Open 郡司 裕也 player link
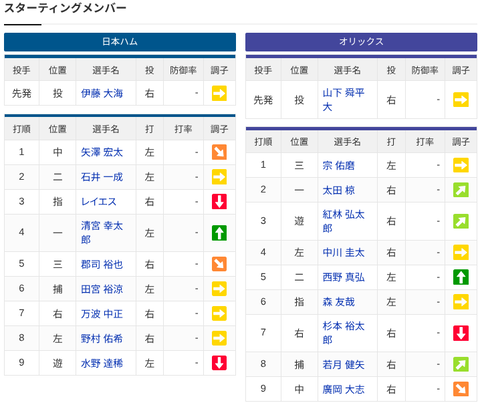This screenshot has width=480, height=405. tap(102, 264)
